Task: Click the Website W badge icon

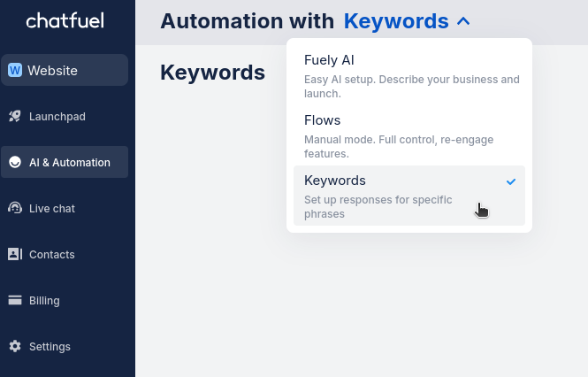Action: tap(15, 71)
